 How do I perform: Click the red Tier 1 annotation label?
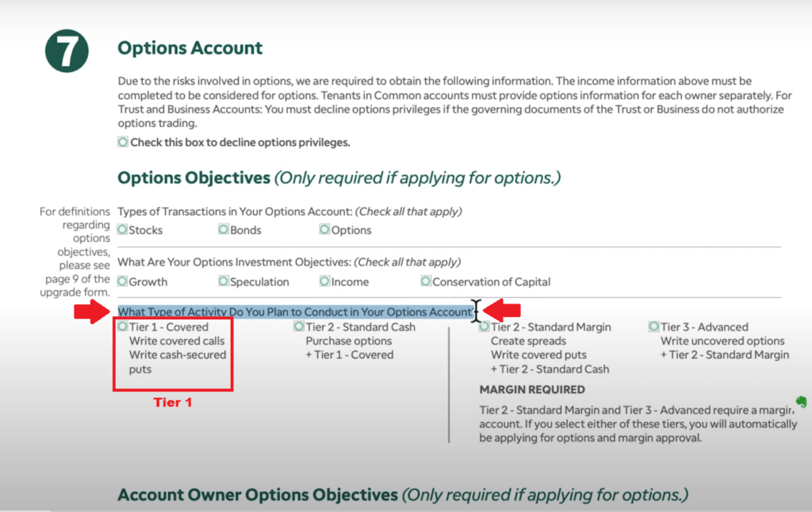click(x=173, y=403)
